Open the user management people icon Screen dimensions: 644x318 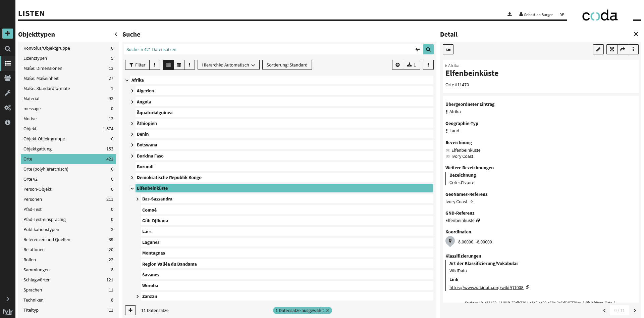[x=8, y=78]
